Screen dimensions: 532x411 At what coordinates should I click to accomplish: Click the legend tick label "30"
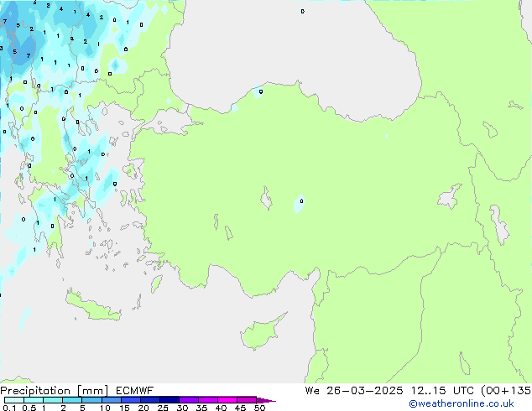coord(182,408)
